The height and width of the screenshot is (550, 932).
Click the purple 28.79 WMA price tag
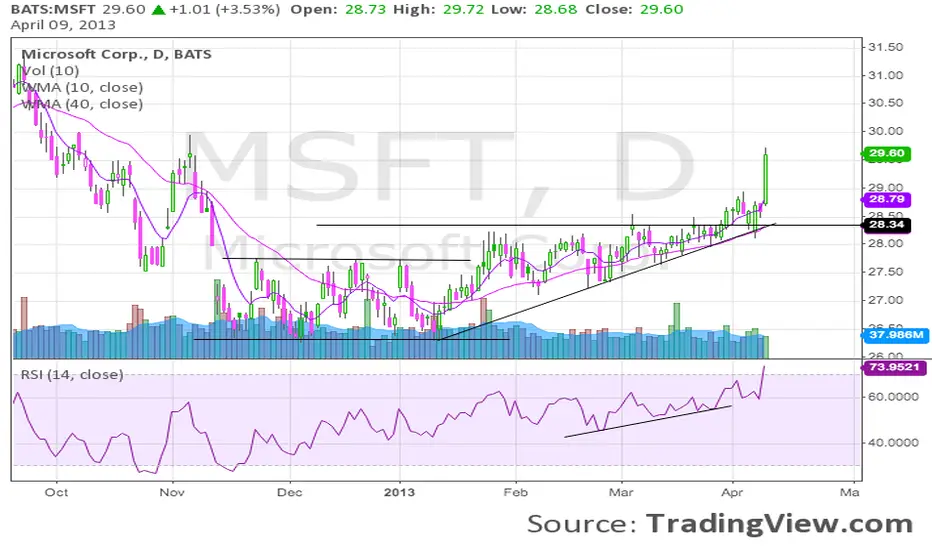(886, 199)
